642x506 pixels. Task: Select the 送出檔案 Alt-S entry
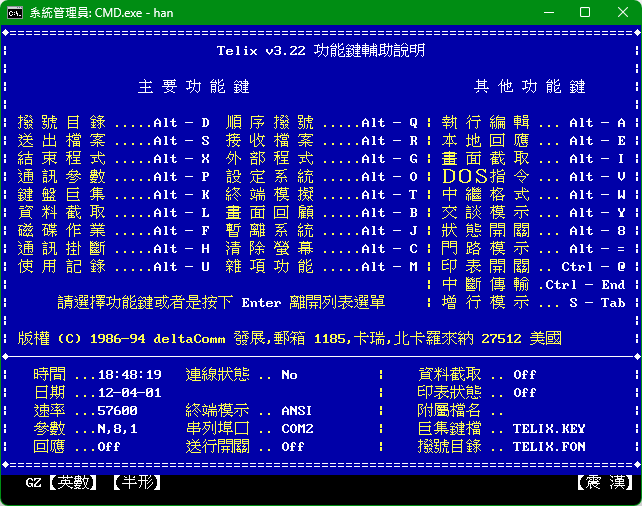[114, 140]
